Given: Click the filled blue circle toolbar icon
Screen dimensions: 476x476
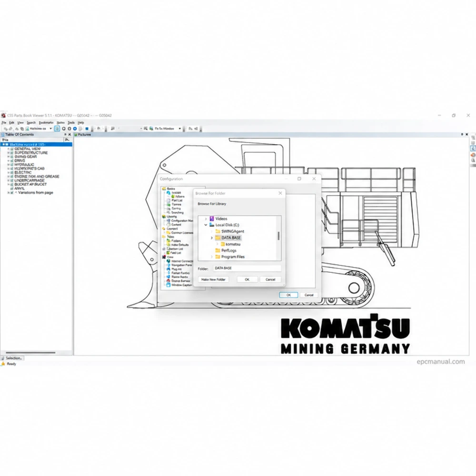Looking at the screenshot, I should [75, 129].
